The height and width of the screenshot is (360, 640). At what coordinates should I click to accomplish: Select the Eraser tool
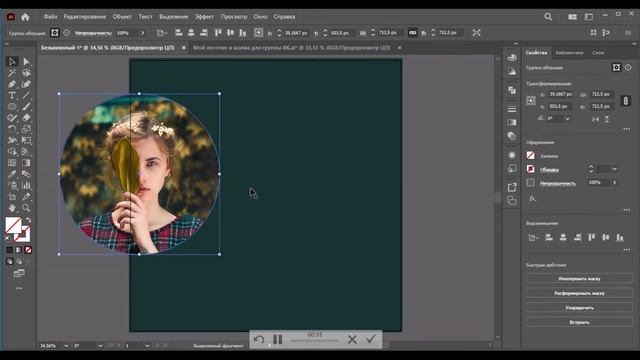coord(26,118)
